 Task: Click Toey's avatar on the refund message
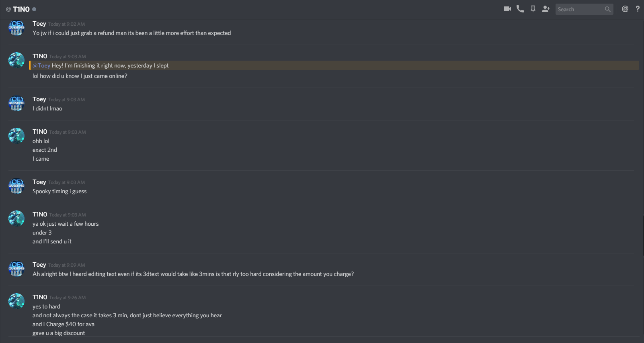coord(16,28)
